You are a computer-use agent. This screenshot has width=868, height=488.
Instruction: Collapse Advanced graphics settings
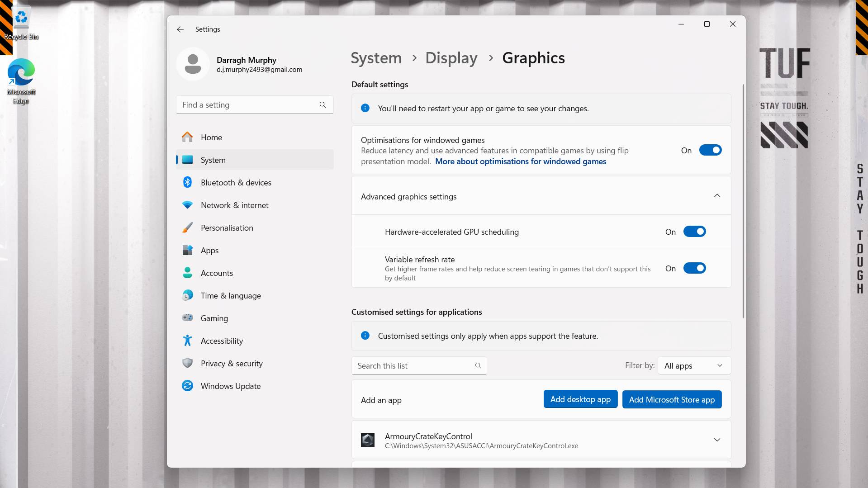[x=717, y=196]
